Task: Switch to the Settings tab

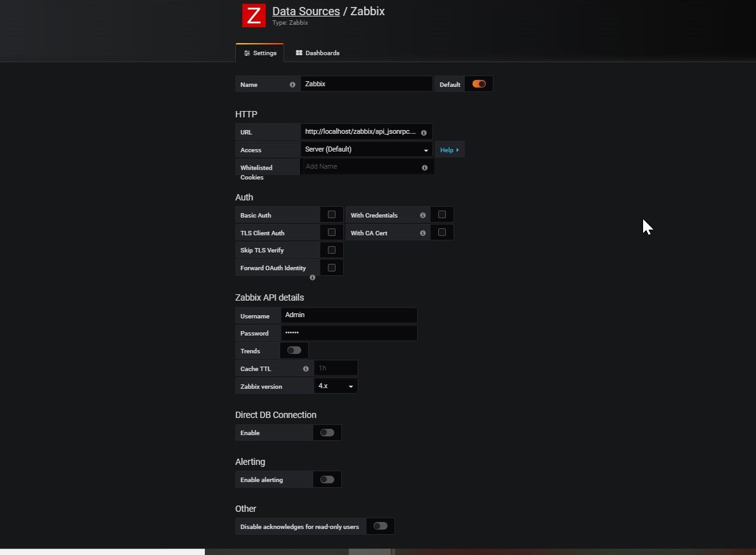Action: [x=260, y=53]
